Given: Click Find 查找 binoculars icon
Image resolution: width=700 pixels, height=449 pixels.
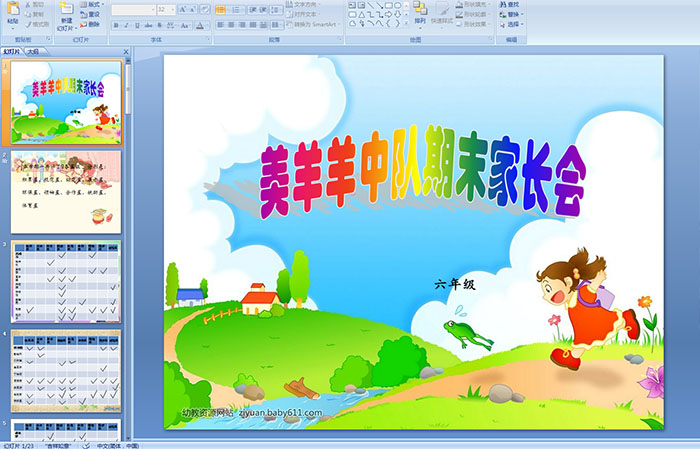Looking at the screenshot, I should pos(503,4).
